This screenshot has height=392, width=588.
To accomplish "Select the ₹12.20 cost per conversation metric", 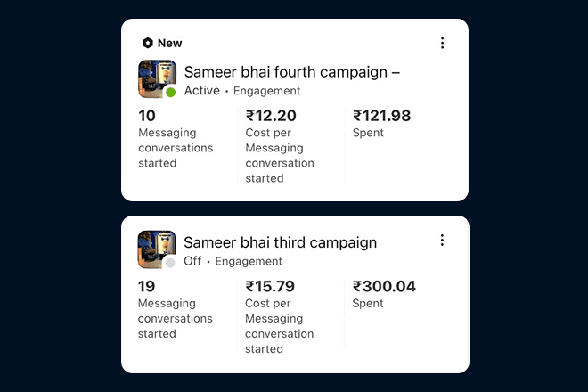I will click(x=280, y=146).
